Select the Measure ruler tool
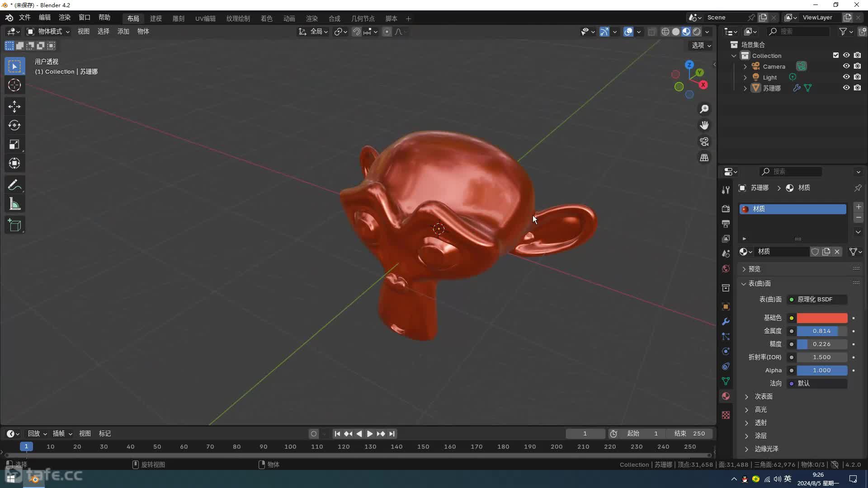Screen dimensions: 868x488 (14, 204)
